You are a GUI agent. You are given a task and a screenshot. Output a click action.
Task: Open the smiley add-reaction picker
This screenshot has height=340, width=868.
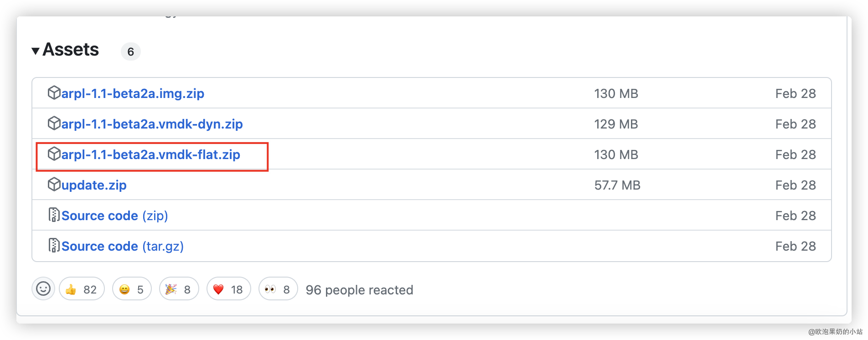(x=43, y=289)
